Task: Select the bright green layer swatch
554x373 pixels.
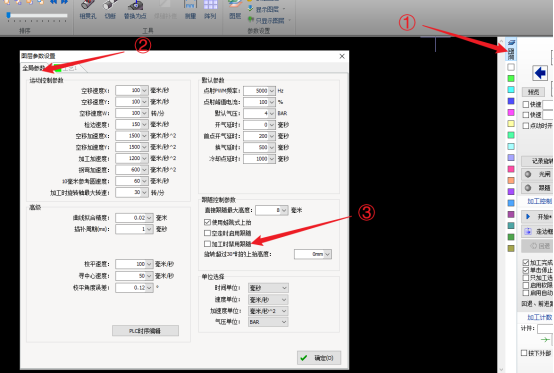Action: pos(511,78)
